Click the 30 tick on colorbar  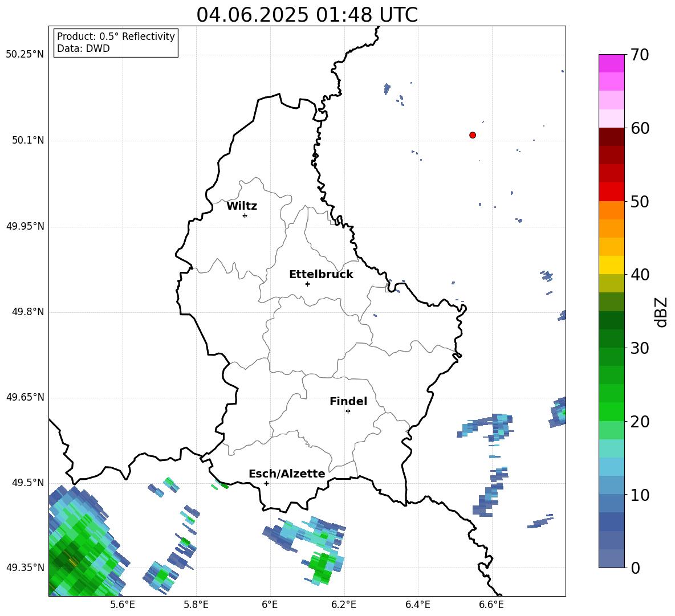click(x=640, y=348)
